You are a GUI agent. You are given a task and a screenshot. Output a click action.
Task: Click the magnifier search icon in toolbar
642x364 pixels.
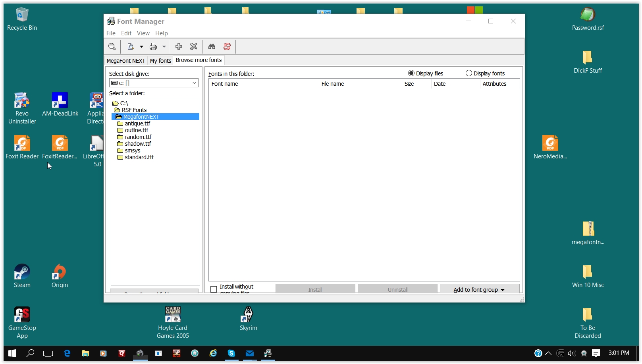[112, 47]
